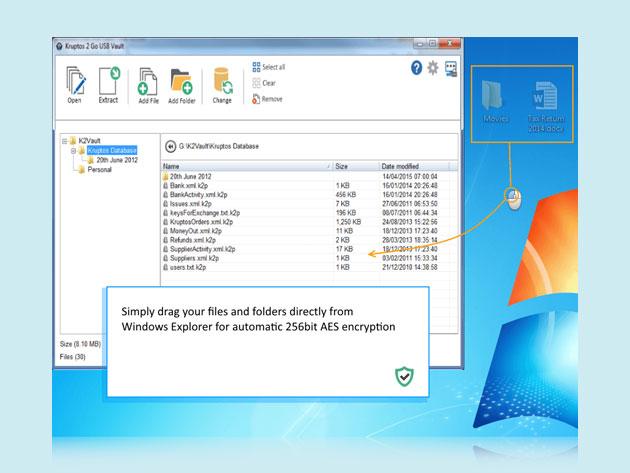Screen dimensions: 630x473
Task: Click the Change password icon
Action: tap(222, 84)
